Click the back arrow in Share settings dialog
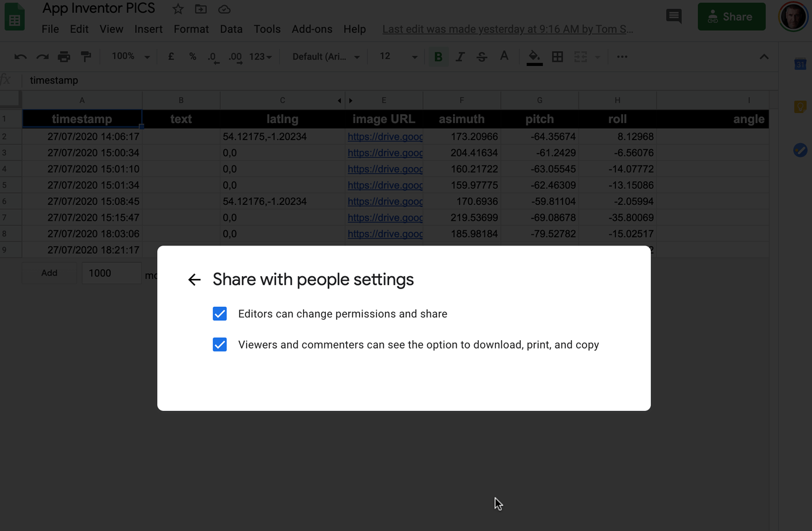The height and width of the screenshot is (531, 812). 194,280
